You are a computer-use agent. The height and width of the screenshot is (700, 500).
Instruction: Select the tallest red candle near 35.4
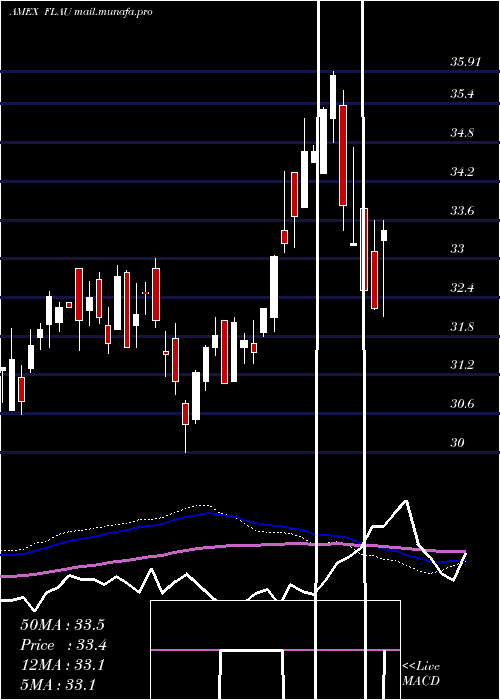343,155
